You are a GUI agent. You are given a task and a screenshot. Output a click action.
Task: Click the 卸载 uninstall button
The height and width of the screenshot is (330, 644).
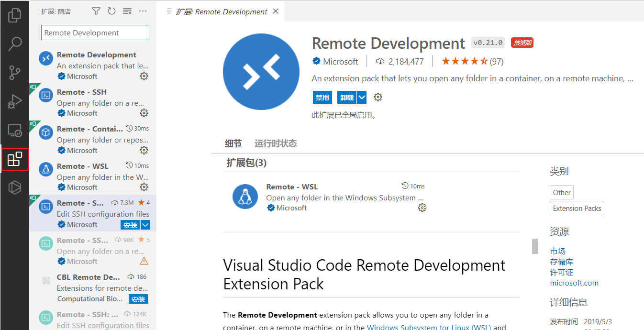[x=347, y=97]
